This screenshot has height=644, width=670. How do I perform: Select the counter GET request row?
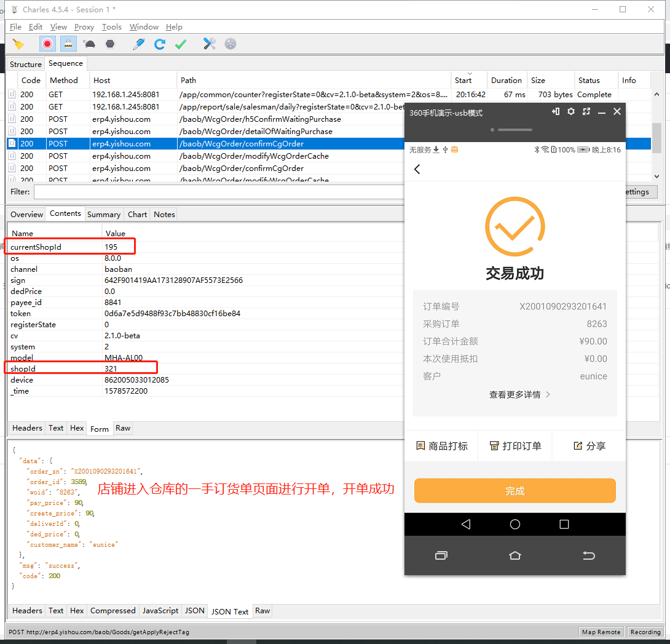tap(329, 95)
